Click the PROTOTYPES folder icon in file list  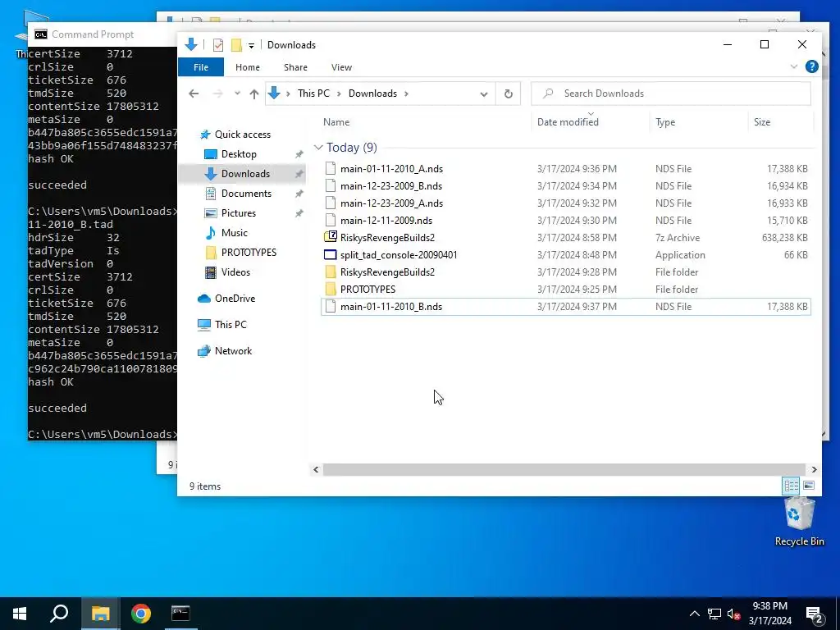331,290
